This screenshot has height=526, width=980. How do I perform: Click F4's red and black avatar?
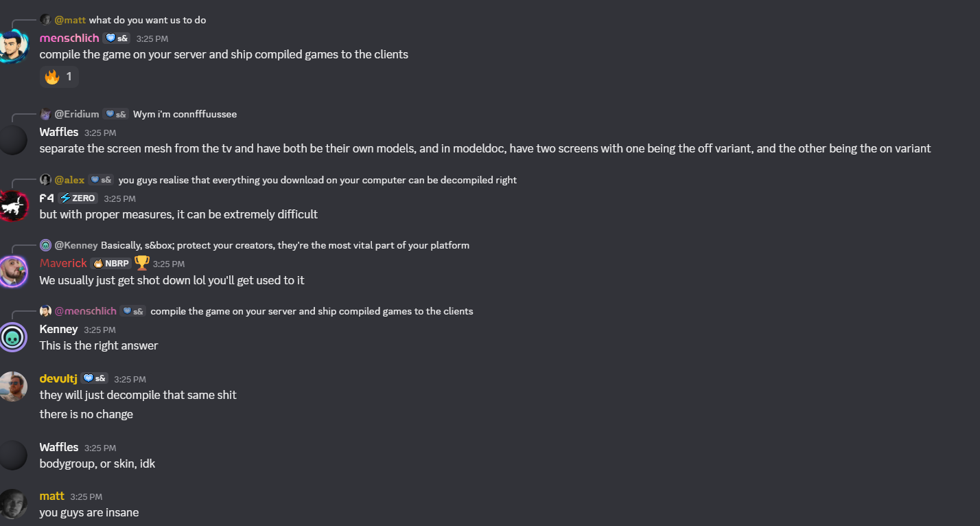coord(13,206)
